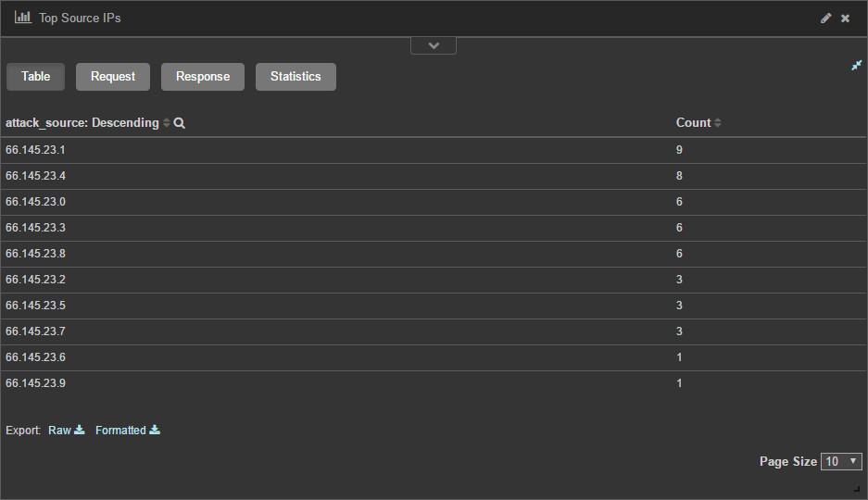This screenshot has height=500, width=868.
Task: Sort by Count using the sort arrows
Action: [x=717, y=123]
